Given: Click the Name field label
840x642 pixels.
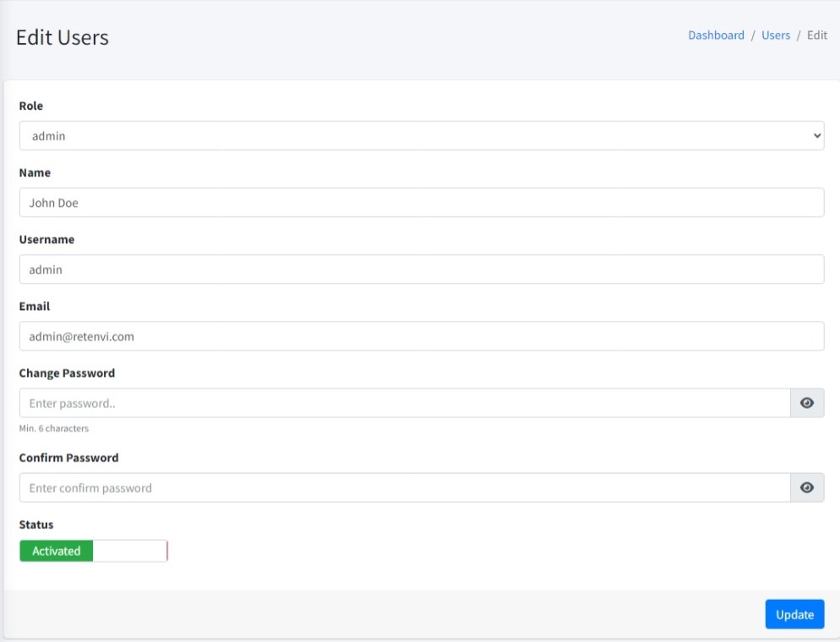Looking at the screenshot, I should [35, 173].
